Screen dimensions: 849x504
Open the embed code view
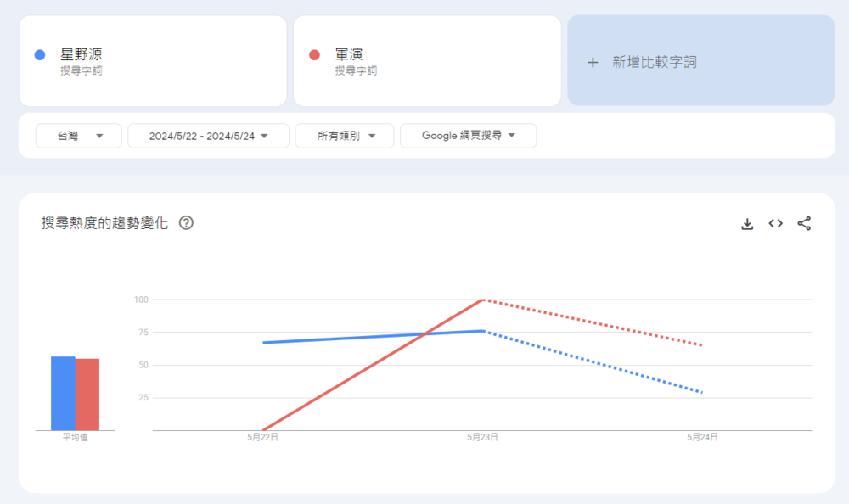tap(775, 223)
